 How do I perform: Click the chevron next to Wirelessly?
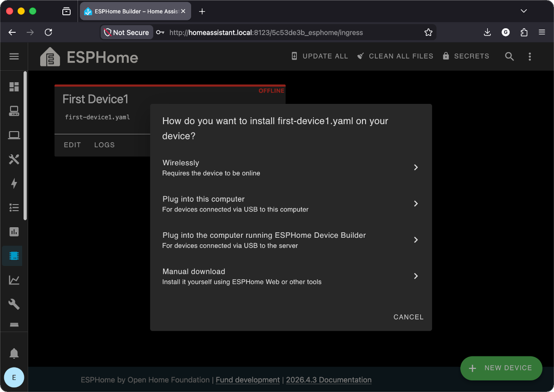tap(416, 168)
